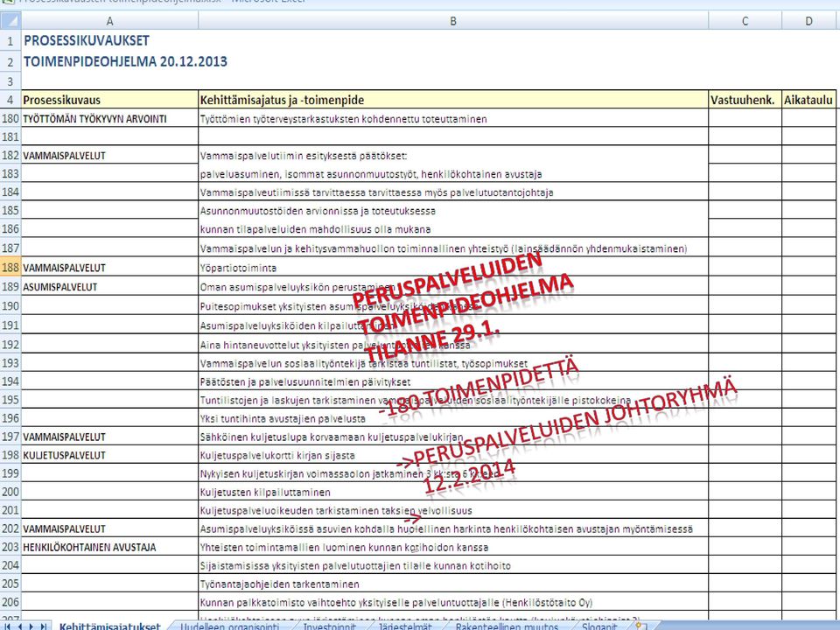840x630 pixels.
Task: Go to first sheet with the tab navigation arrow
Action: [8, 626]
